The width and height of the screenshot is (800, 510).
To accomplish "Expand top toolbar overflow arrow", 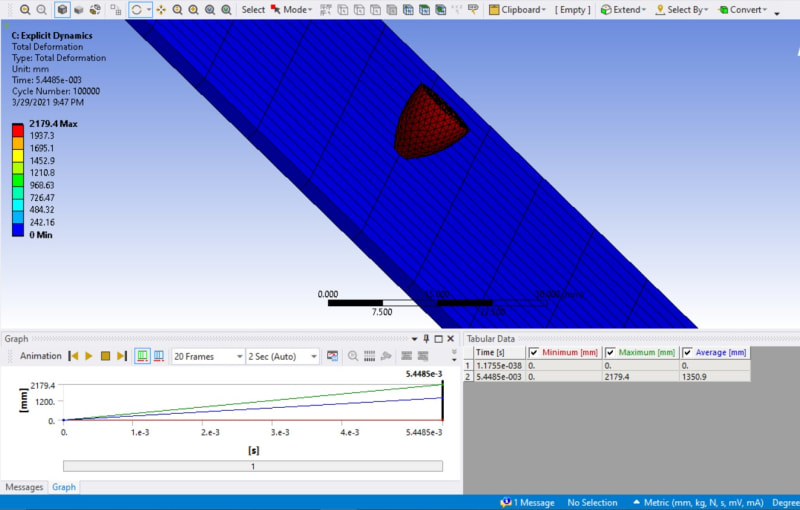I will coord(777,12).
